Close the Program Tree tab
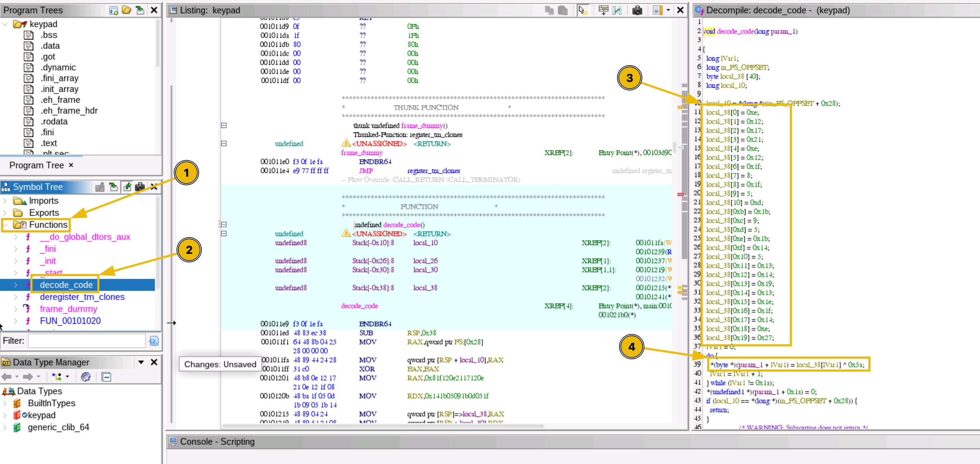980x464 pixels. 71,165
